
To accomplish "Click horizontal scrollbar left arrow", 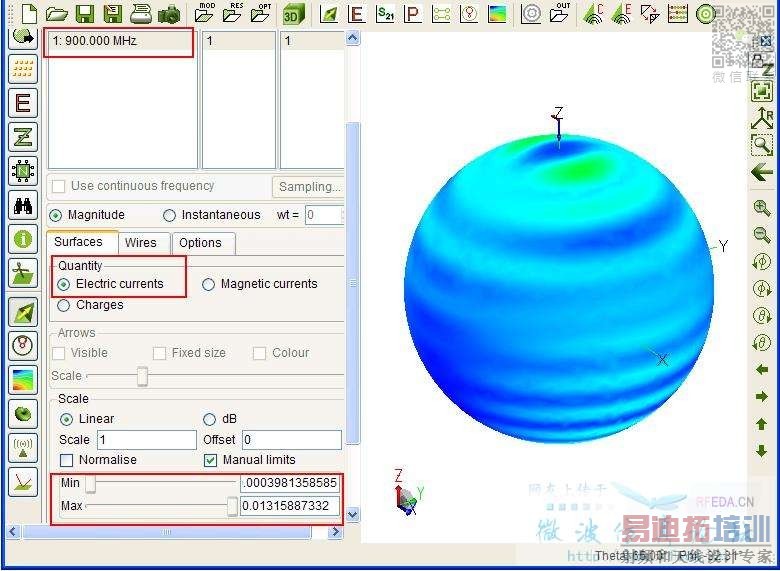I will (13, 532).
